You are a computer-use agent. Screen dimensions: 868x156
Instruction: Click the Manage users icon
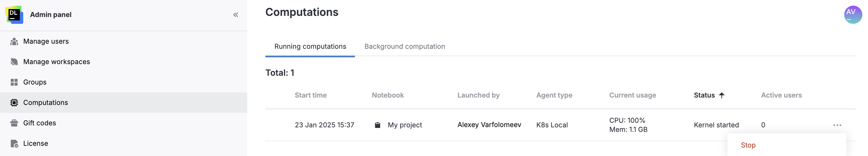[14, 41]
